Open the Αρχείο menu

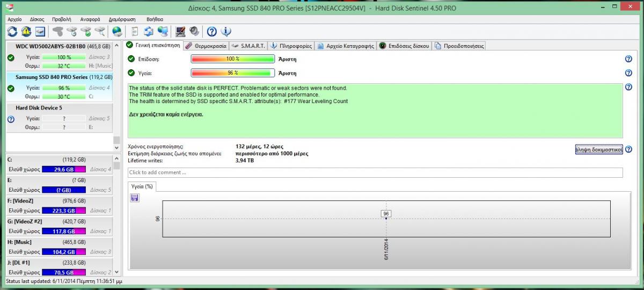coord(14,19)
